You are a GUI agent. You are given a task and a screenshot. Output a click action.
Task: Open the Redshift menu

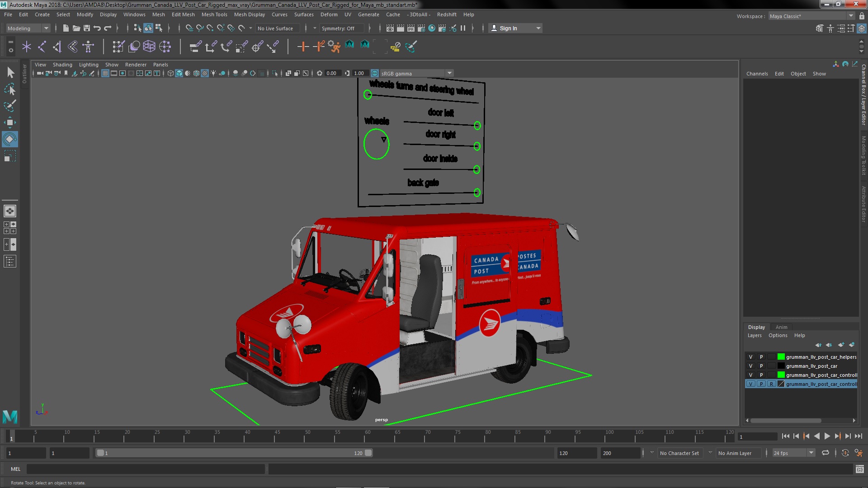tap(447, 14)
